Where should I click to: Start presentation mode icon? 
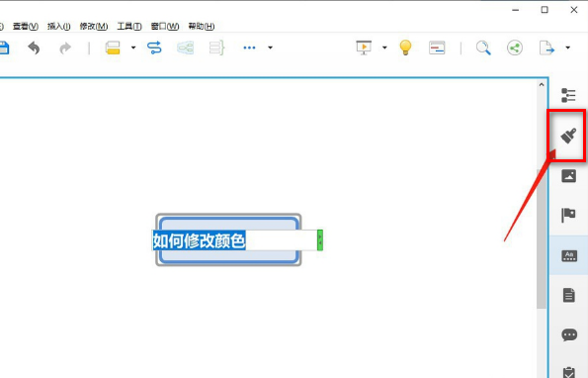[364, 47]
